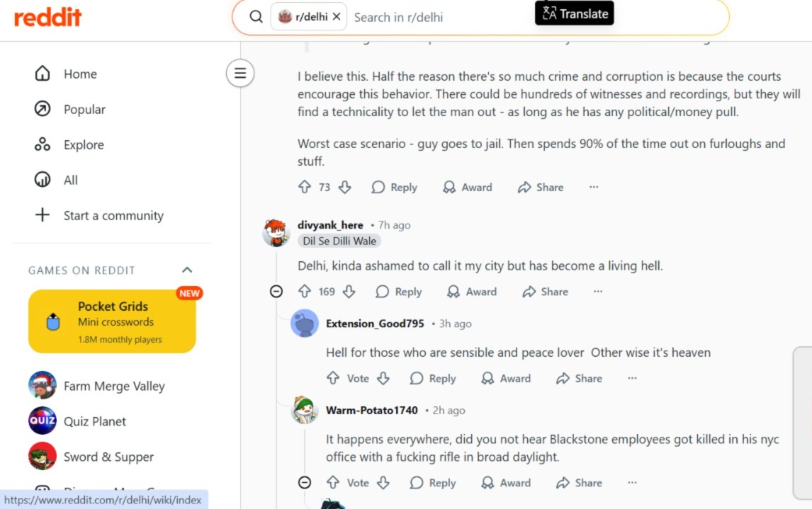Share Warm-Potato1740's comment
Viewport: 812px width, 509px height.
[x=579, y=483]
